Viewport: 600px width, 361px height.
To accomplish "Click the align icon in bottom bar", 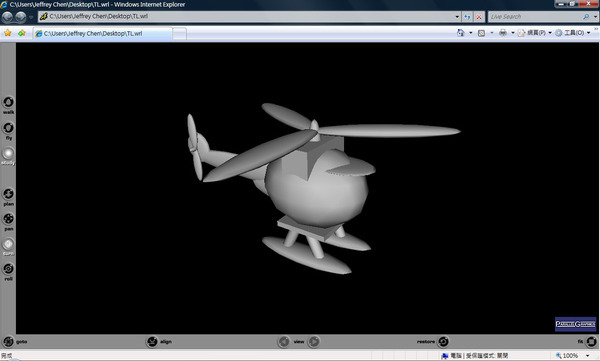I will [x=152, y=341].
